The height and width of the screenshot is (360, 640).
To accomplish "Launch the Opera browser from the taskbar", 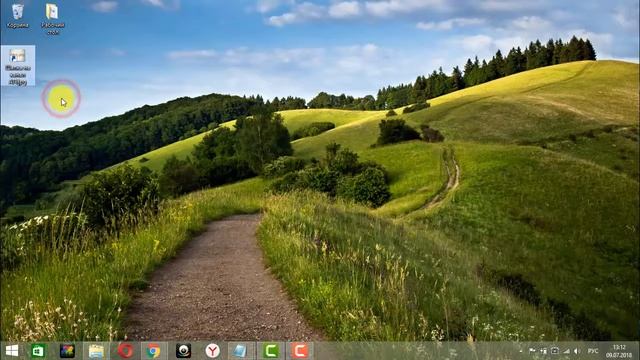I will coord(125,351).
